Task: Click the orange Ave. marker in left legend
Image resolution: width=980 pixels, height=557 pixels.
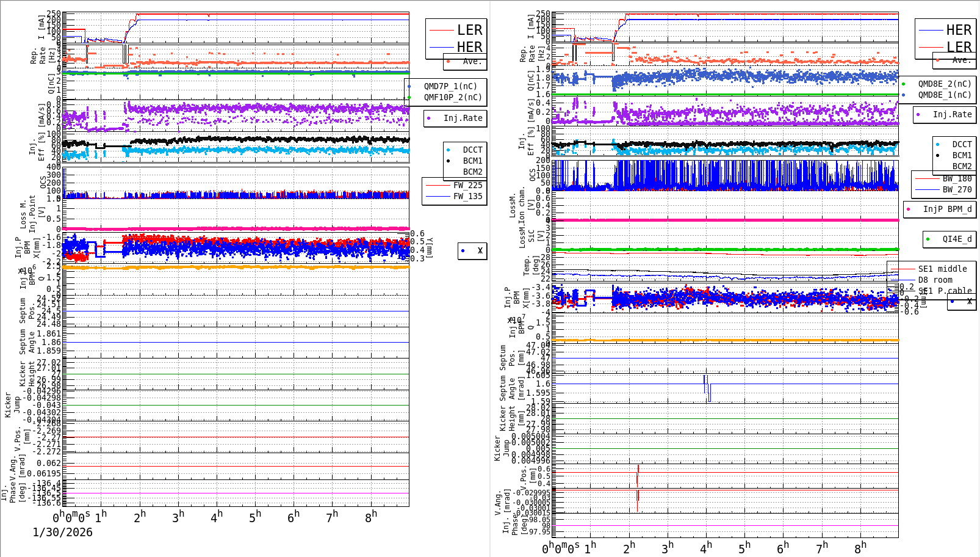Action: point(449,61)
